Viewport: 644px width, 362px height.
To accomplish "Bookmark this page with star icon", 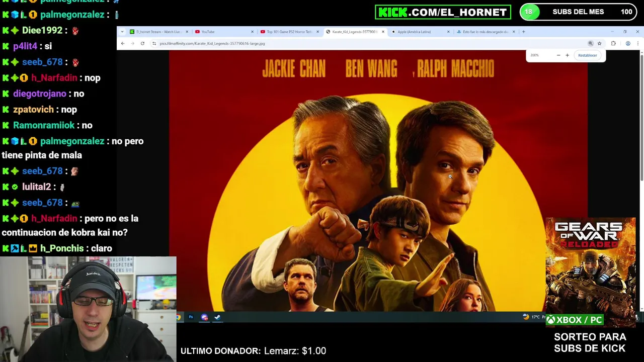I will 599,43.
